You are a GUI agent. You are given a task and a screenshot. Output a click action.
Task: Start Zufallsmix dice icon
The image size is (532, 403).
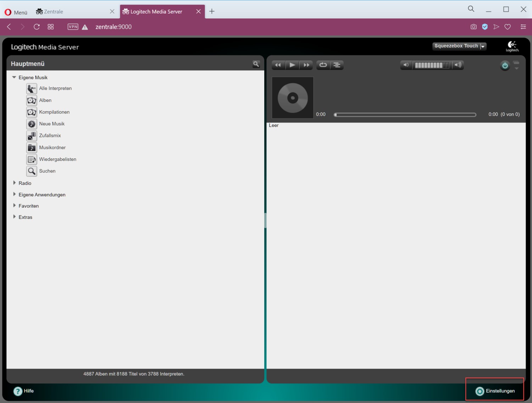32,136
